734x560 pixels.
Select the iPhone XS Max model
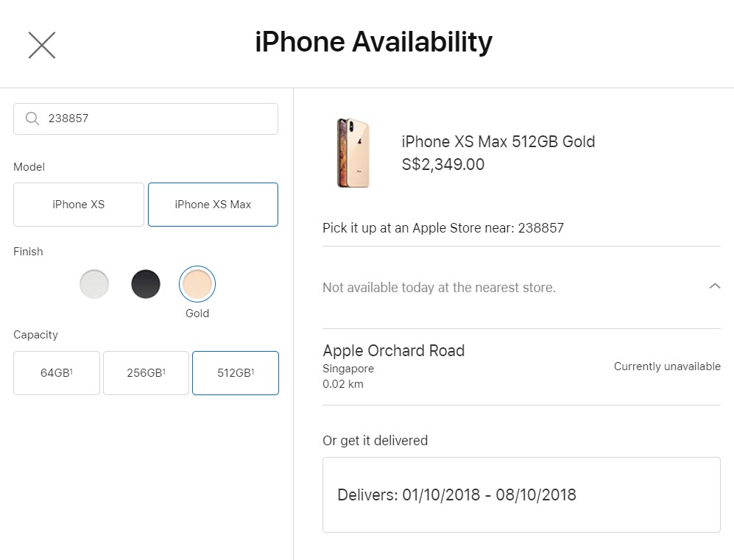click(213, 205)
